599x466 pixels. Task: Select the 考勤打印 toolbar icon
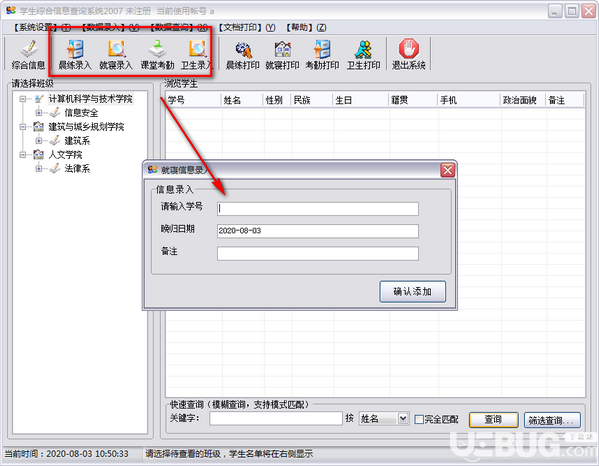click(322, 55)
